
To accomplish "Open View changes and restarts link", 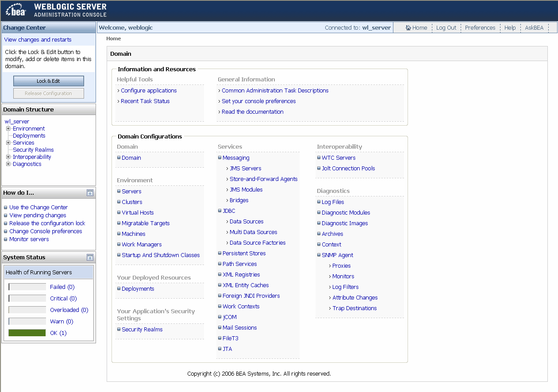I will click(x=38, y=40).
